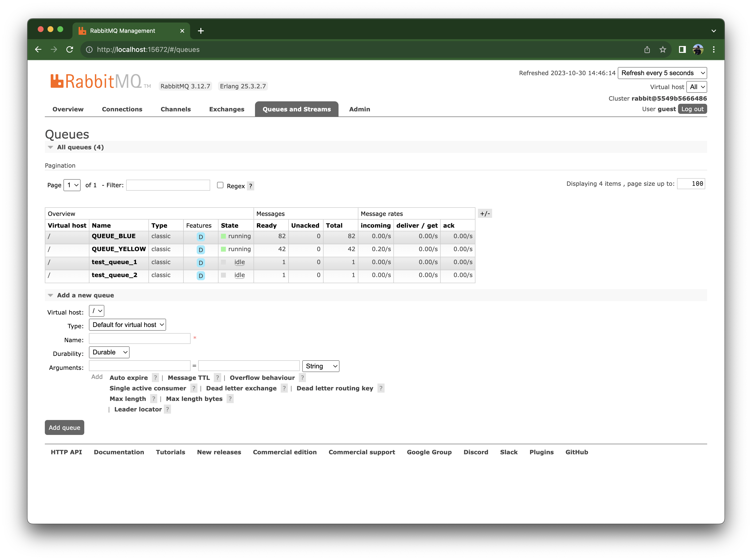Click the D feature badge for test_queue_1
The height and width of the screenshot is (560, 752).
(x=201, y=263)
